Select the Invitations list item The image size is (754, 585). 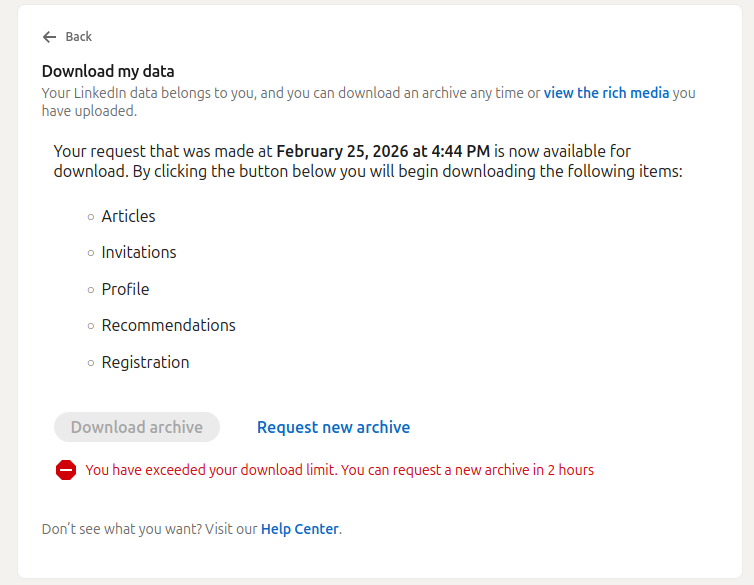click(x=138, y=252)
